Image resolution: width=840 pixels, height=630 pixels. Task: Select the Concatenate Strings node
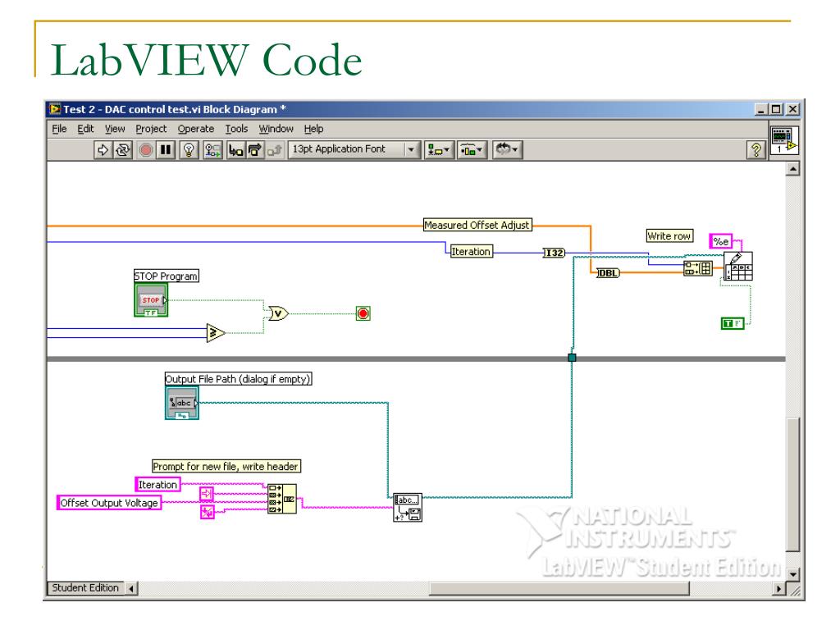point(282,500)
